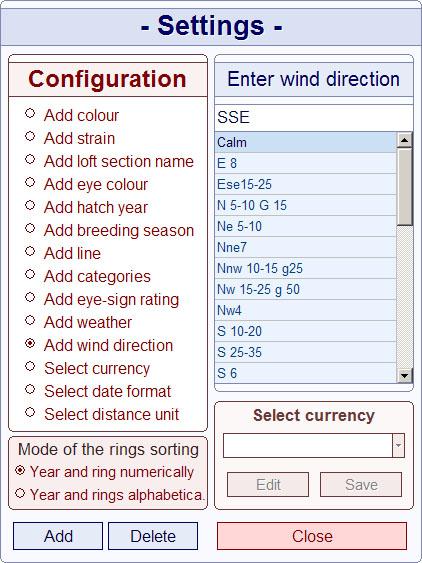Click the wind list scroll down arrow

point(405,376)
